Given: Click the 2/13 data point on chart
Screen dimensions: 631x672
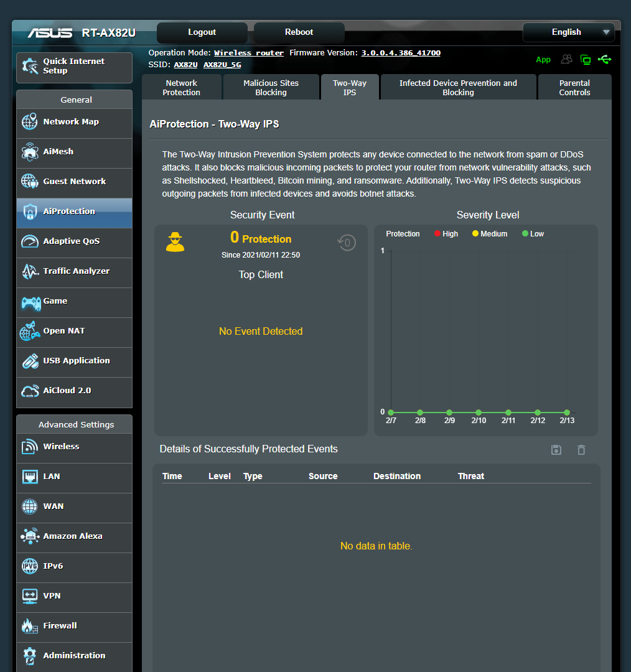Looking at the screenshot, I should pos(567,413).
